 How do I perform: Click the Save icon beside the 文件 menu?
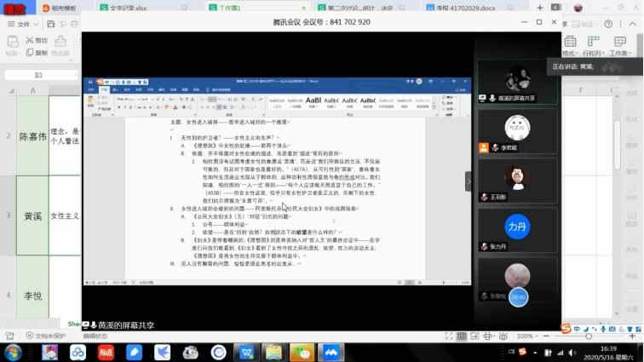tap(52, 24)
